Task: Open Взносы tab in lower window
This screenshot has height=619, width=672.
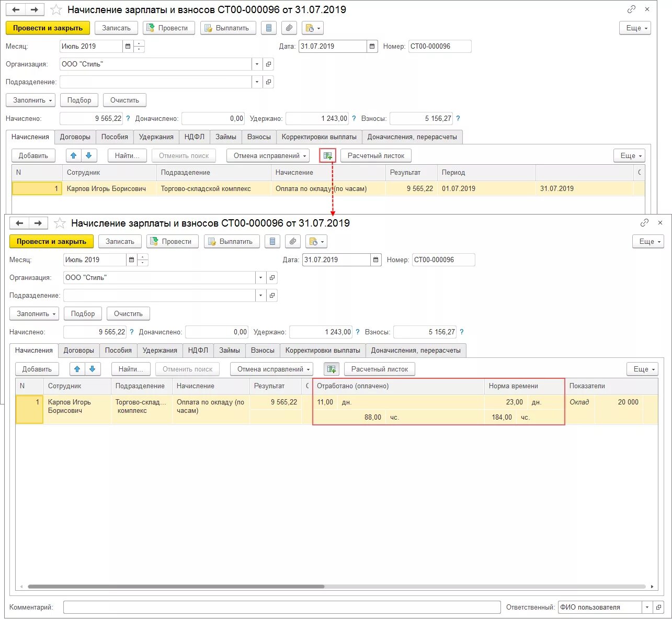Action: click(263, 350)
